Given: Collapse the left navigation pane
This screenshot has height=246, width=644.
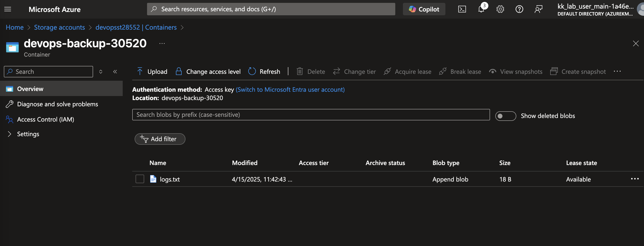Looking at the screenshot, I should point(115,72).
